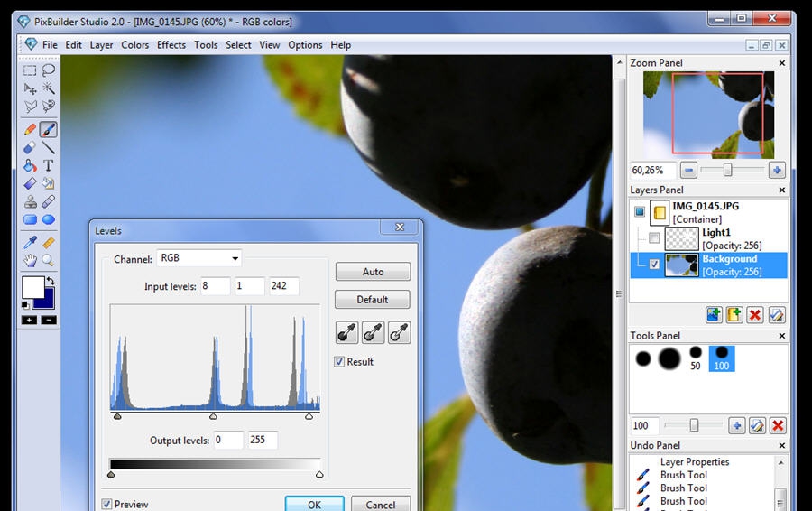Toggle visibility of Background layer
The width and height of the screenshot is (812, 511).
pos(654,265)
